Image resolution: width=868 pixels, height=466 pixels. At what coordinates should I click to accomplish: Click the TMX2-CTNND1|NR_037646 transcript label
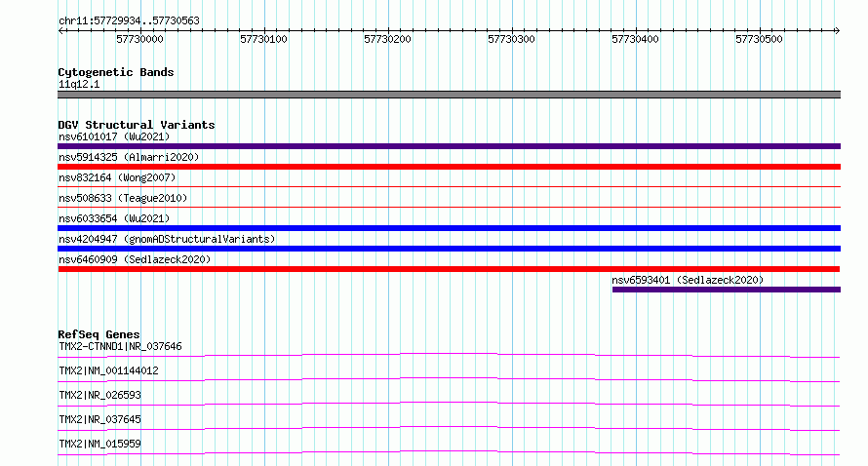[120, 346]
